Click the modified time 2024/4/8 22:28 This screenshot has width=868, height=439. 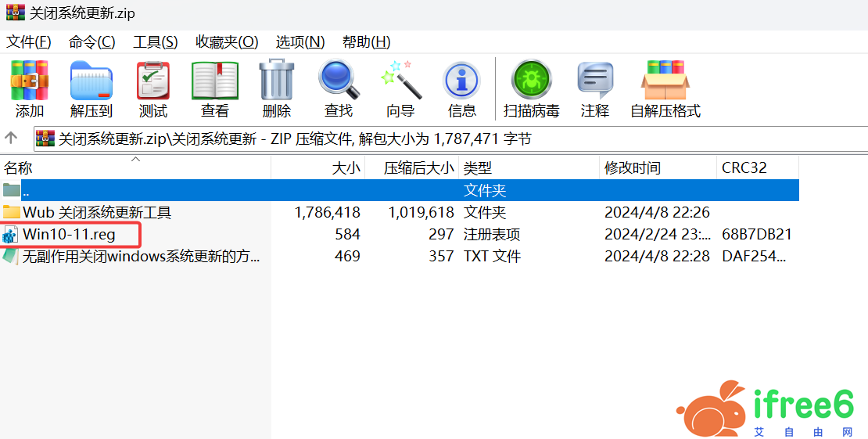[657, 256]
